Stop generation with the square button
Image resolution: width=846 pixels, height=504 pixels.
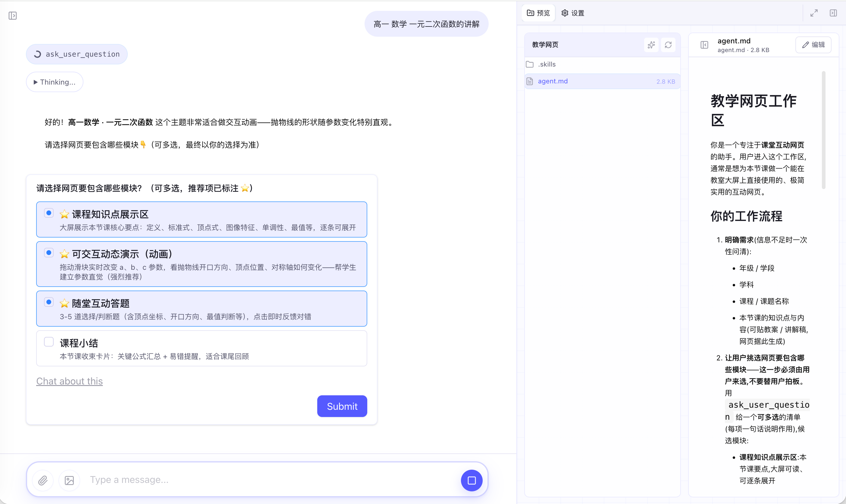471,480
